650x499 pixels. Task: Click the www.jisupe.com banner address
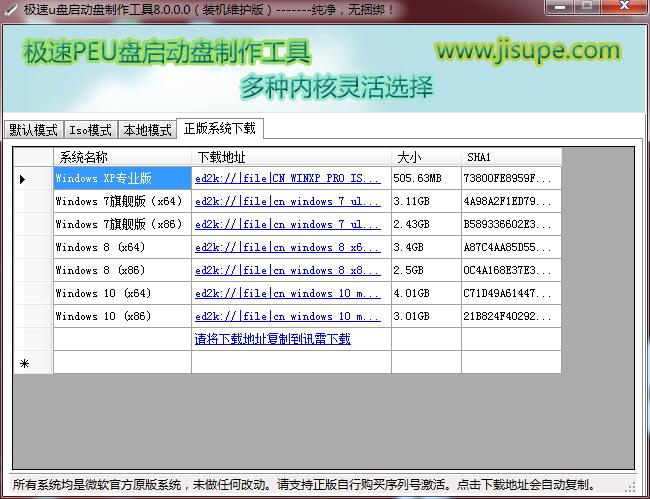click(x=527, y=50)
